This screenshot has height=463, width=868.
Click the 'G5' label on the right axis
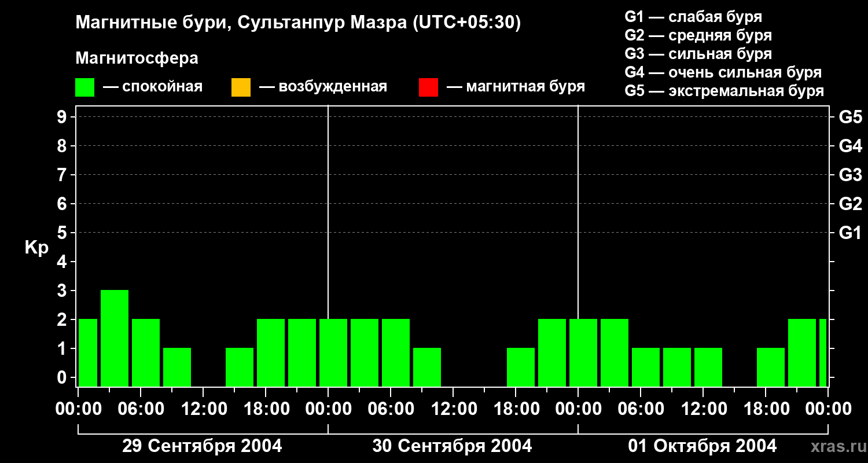[x=851, y=117]
